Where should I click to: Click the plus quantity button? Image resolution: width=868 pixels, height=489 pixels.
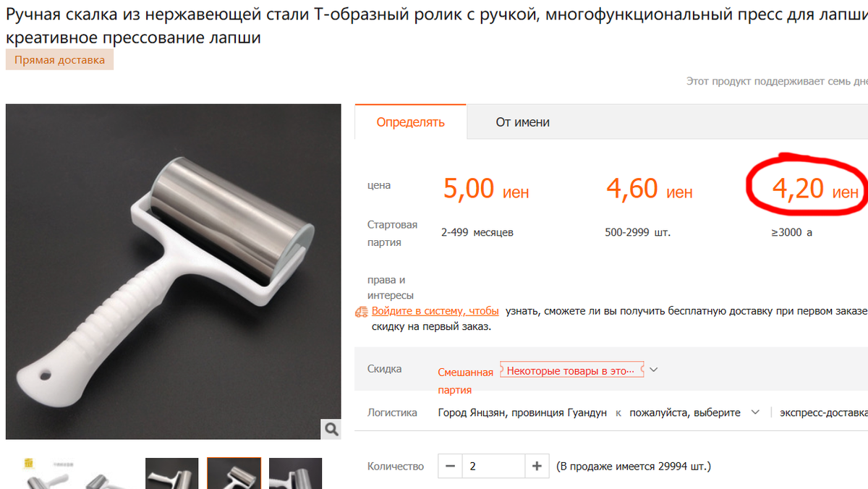[536, 467]
